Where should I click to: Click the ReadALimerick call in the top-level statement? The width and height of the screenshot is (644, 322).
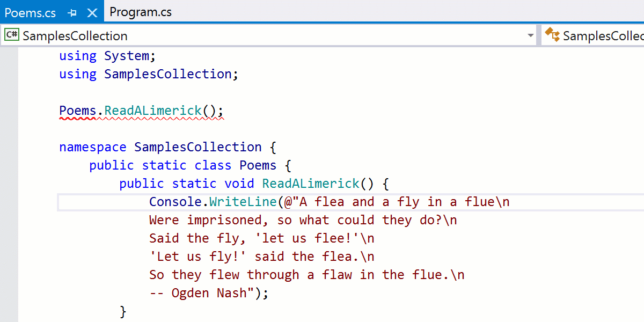coord(153,111)
